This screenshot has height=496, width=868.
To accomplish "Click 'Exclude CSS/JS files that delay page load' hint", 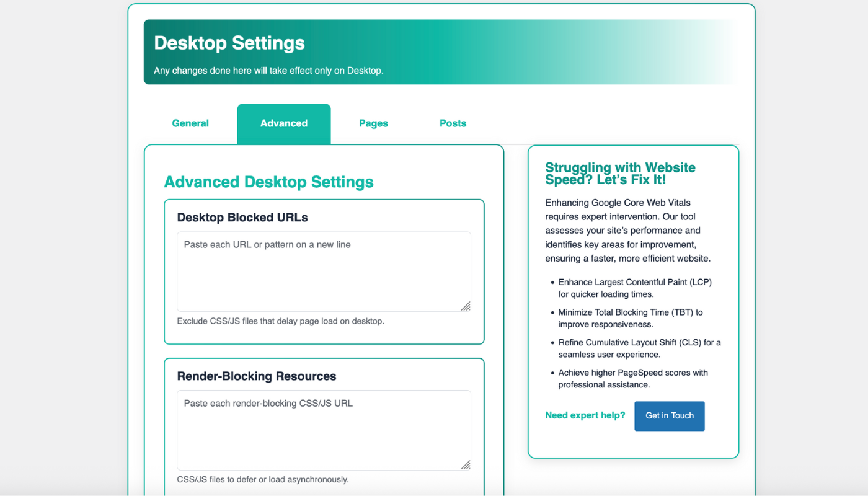I will (x=281, y=321).
